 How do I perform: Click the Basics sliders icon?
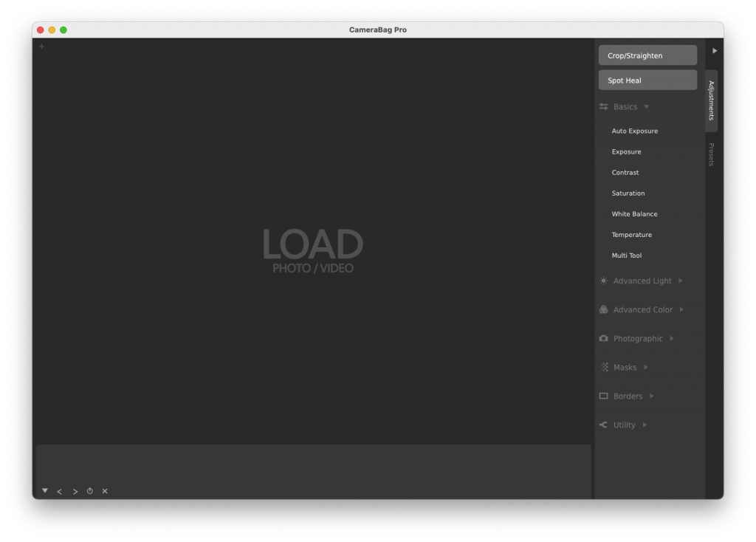coord(604,106)
